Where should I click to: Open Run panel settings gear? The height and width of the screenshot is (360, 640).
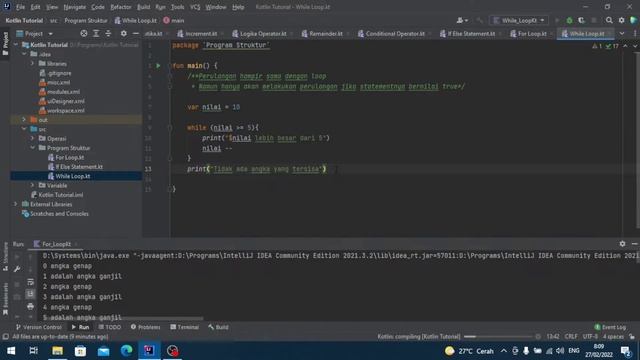pyautogui.click(x=622, y=244)
